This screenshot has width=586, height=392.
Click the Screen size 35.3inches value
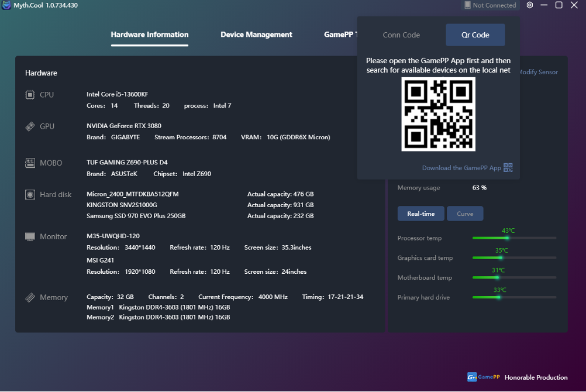pyautogui.click(x=297, y=247)
